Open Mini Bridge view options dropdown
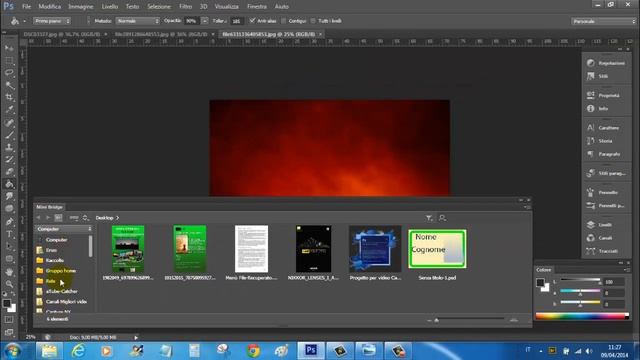The image size is (640, 360). click(x=74, y=218)
